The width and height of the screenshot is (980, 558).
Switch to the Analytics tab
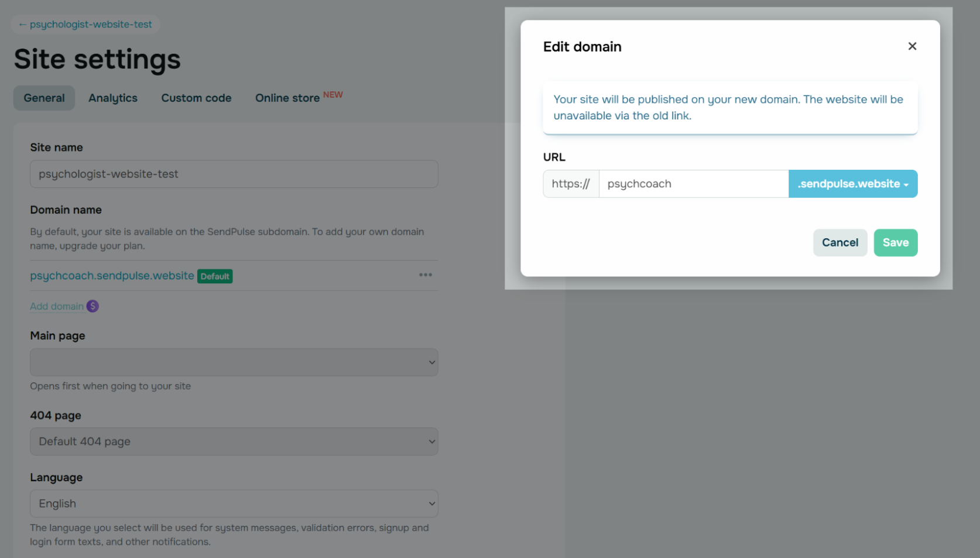click(x=113, y=98)
